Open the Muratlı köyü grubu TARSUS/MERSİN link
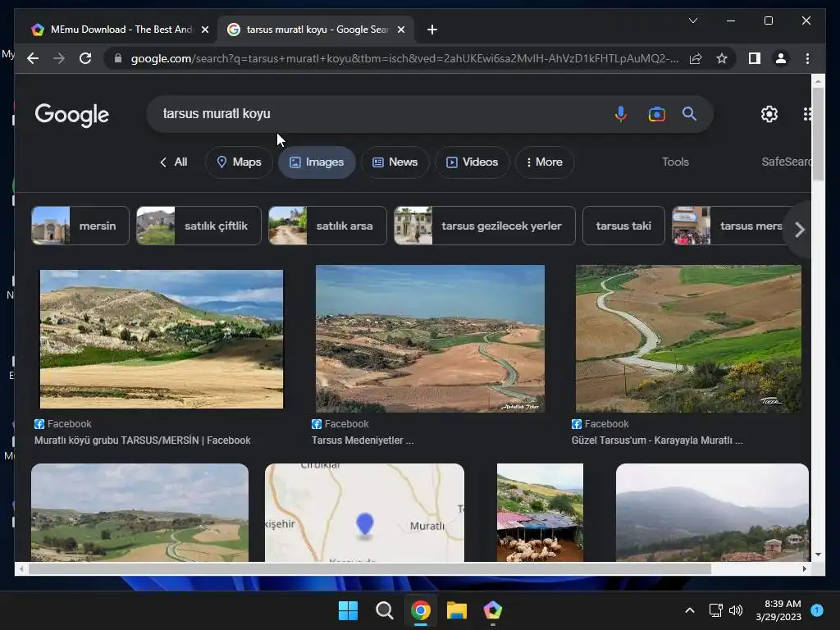This screenshot has width=840, height=630. 143,441
